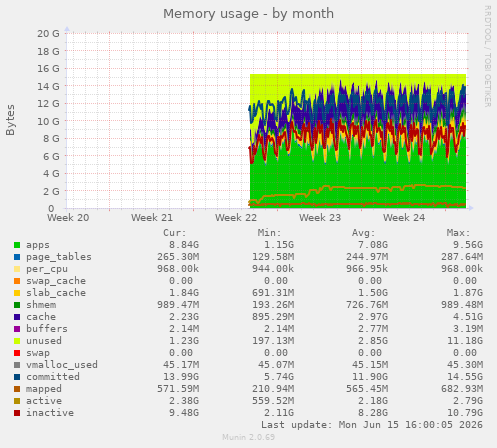
Task: Click the 'Max:' column header
Action: point(458,233)
